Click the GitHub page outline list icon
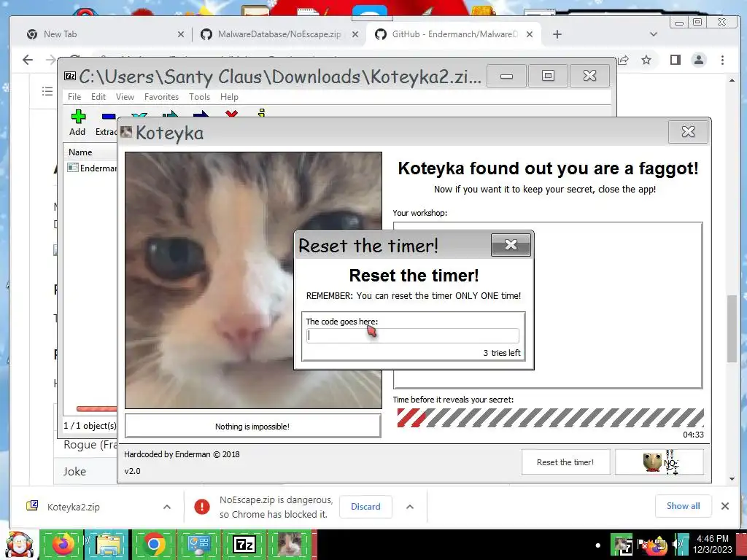 point(47,91)
